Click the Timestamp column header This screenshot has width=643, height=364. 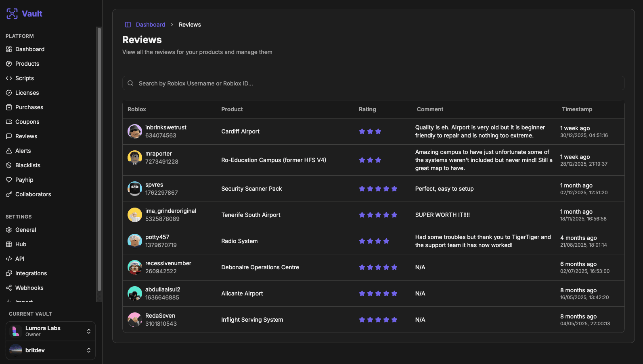coord(577,109)
